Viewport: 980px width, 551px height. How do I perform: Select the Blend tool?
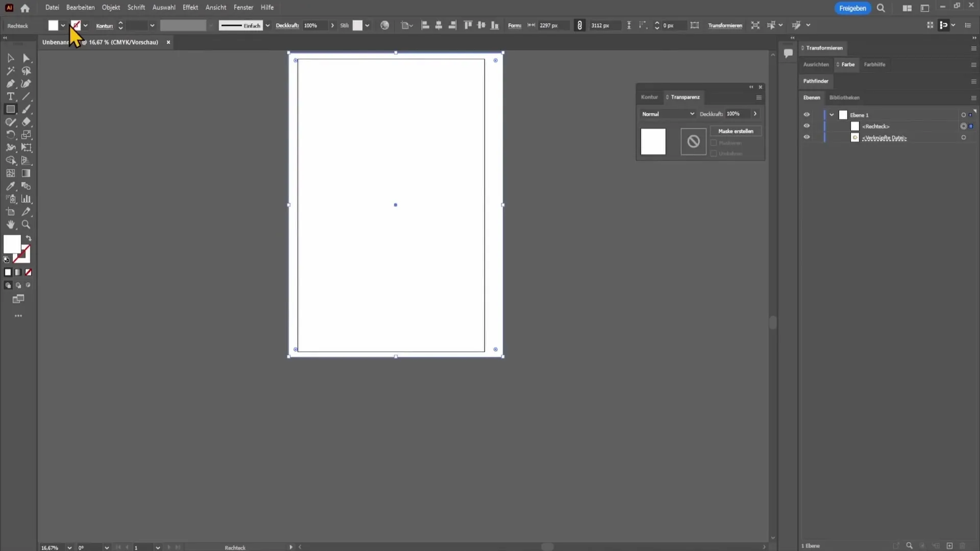[x=27, y=186]
